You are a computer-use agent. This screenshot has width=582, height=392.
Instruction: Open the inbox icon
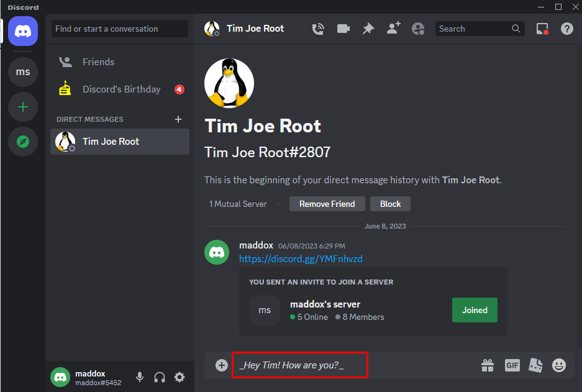(542, 29)
